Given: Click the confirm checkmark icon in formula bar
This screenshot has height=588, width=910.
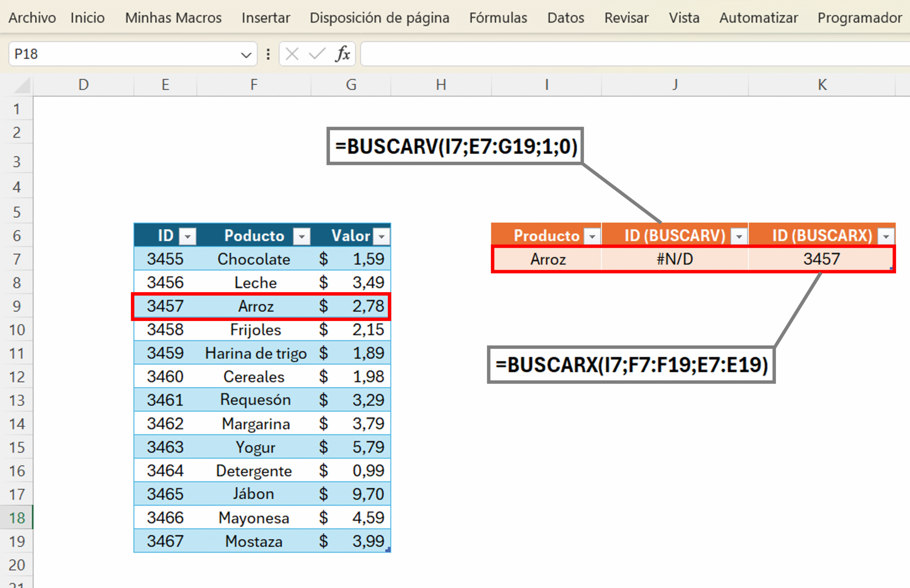Looking at the screenshot, I should coord(317,54).
